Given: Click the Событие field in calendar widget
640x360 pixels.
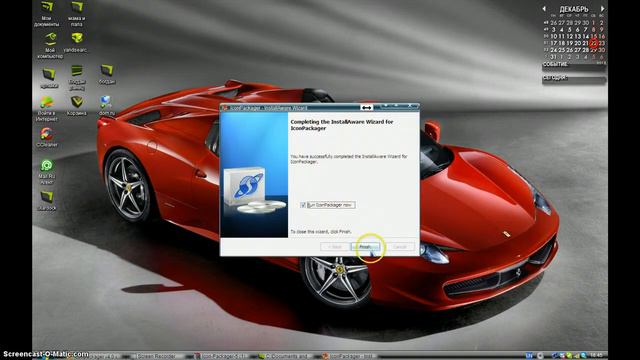Looking at the screenshot, I should [x=574, y=67].
